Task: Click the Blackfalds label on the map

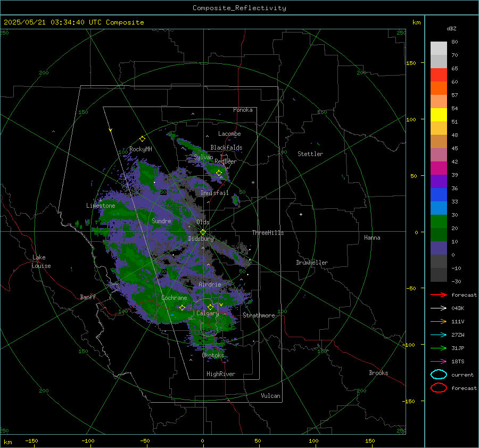Action: pos(226,148)
